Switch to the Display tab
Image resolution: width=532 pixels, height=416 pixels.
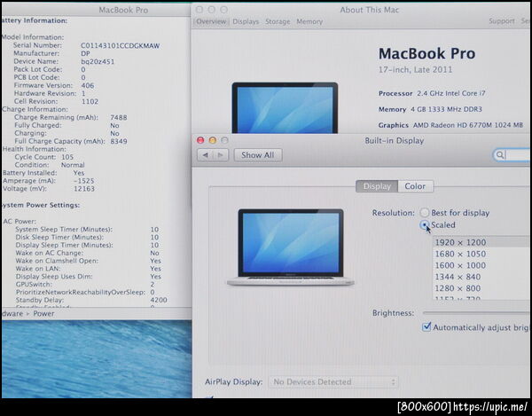tap(377, 186)
